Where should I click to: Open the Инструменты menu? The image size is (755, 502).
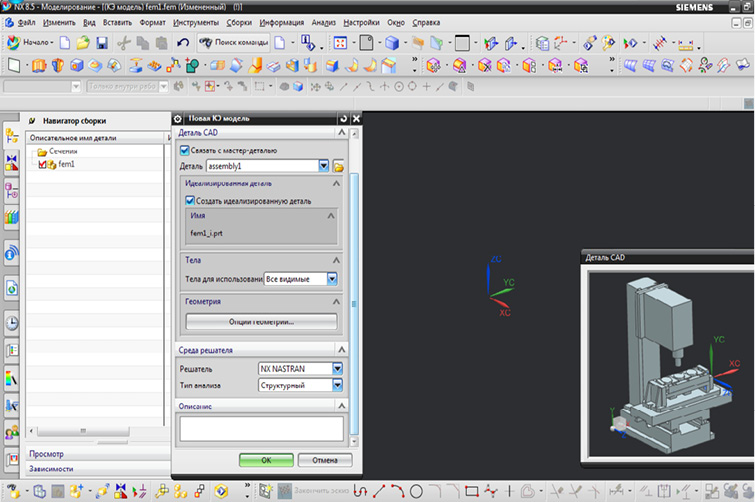click(195, 23)
